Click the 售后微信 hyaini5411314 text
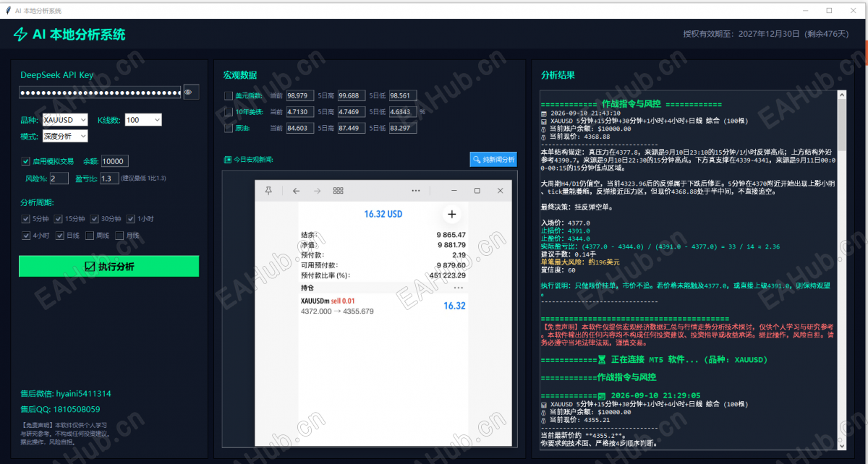 point(66,394)
